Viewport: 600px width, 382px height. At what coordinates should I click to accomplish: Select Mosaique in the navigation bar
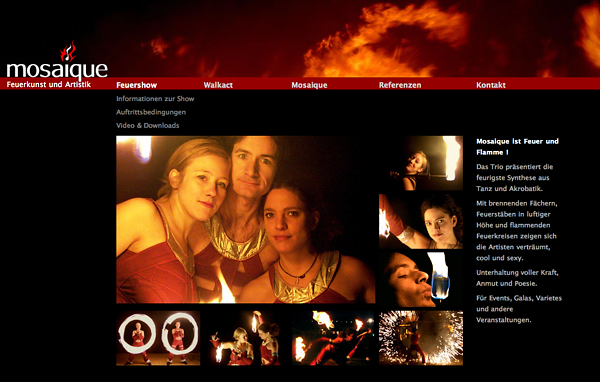click(x=309, y=85)
